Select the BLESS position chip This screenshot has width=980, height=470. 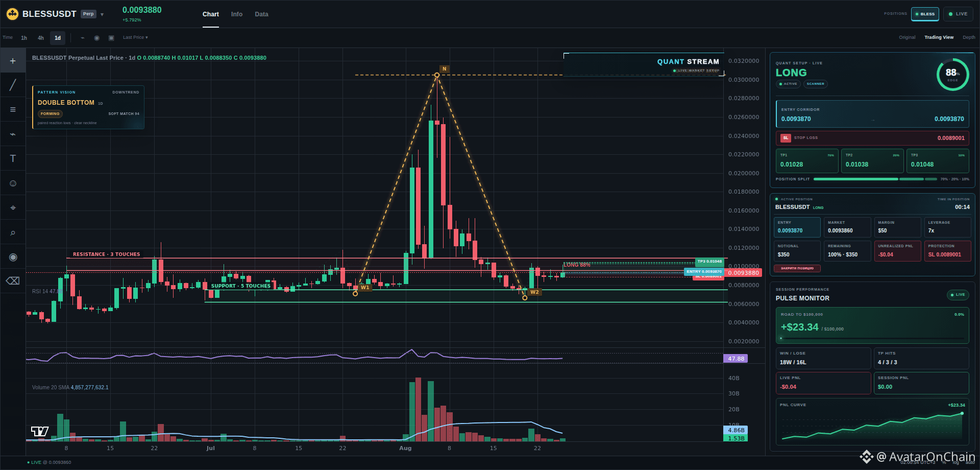(925, 14)
